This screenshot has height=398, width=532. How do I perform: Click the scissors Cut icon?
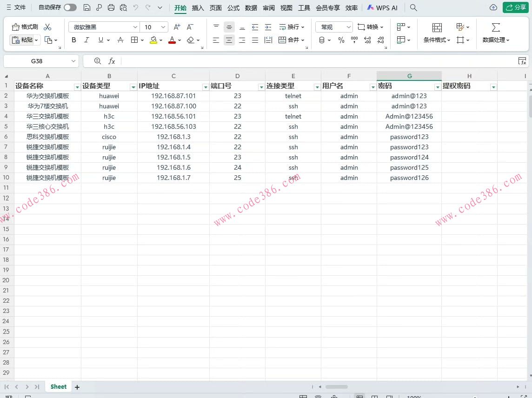[x=47, y=27]
